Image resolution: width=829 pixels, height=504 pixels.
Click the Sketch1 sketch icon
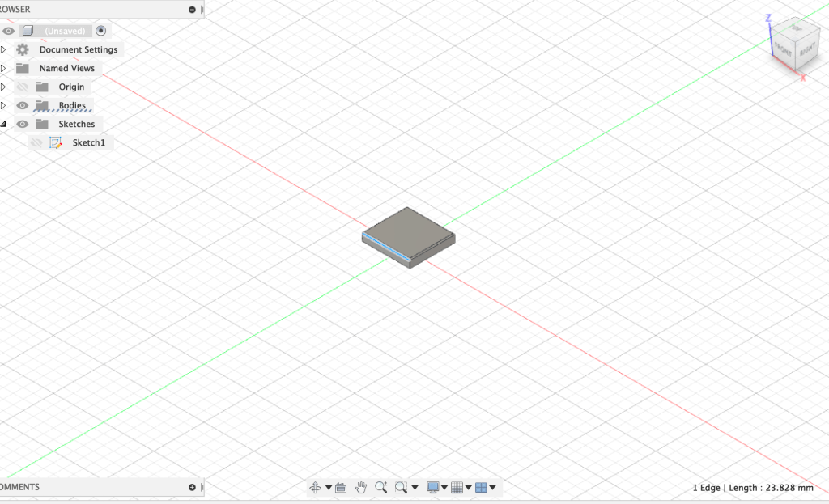click(56, 143)
